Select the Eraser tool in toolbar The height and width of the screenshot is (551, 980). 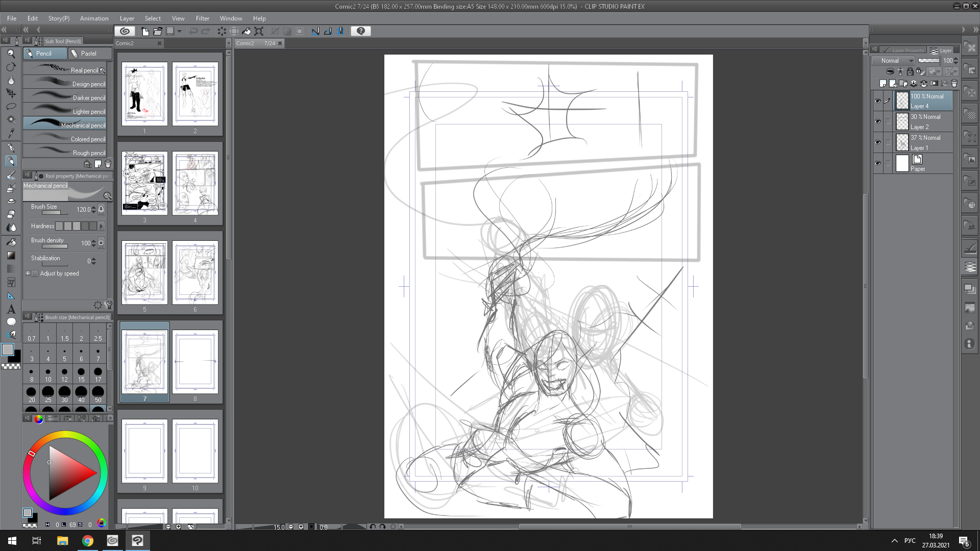coord(11,214)
